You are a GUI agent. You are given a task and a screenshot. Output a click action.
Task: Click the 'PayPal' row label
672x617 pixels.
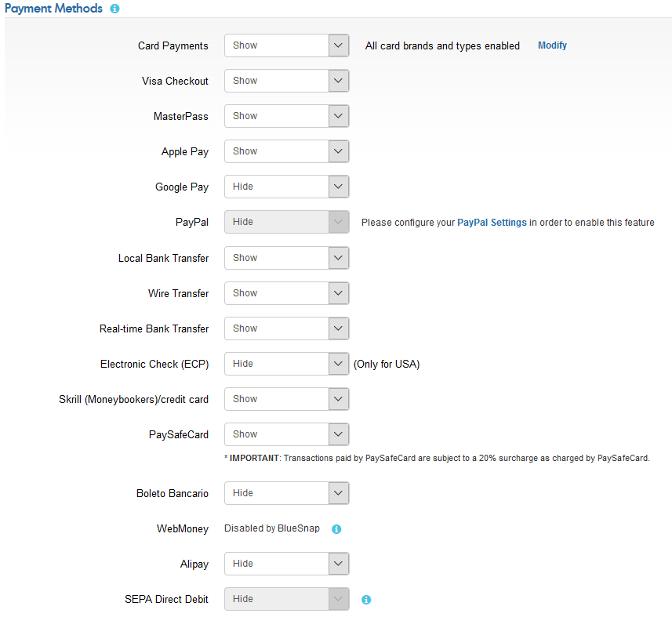point(192,223)
